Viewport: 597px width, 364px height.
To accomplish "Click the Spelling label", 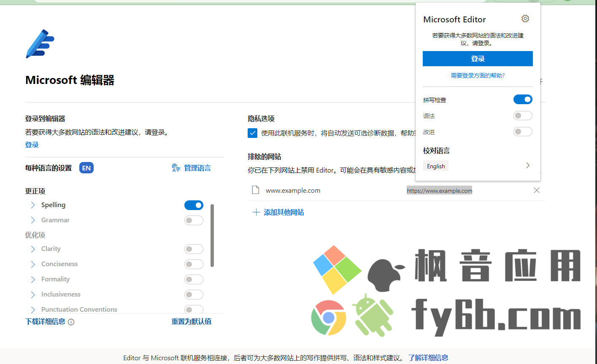I will (x=53, y=205).
